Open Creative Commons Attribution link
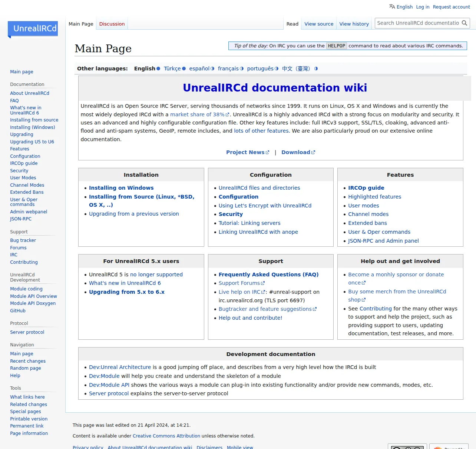Screen dimensions: 476x449 [x=166, y=436]
